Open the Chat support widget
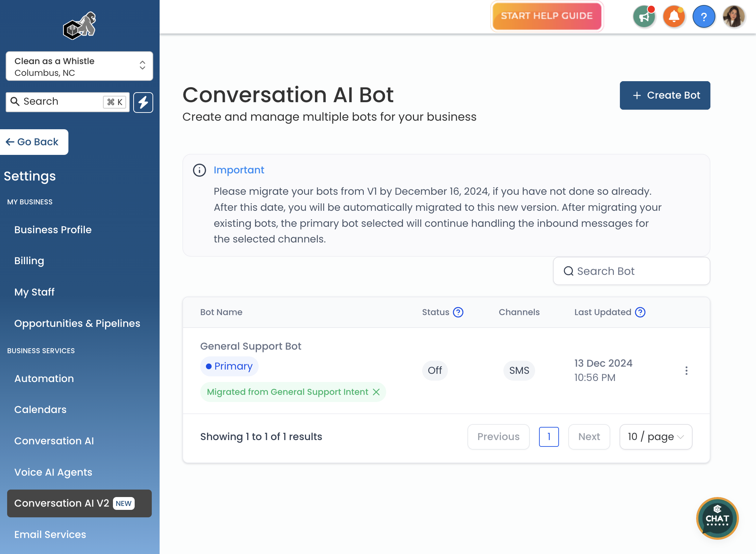Image resolution: width=756 pixels, height=554 pixels. coord(717,518)
